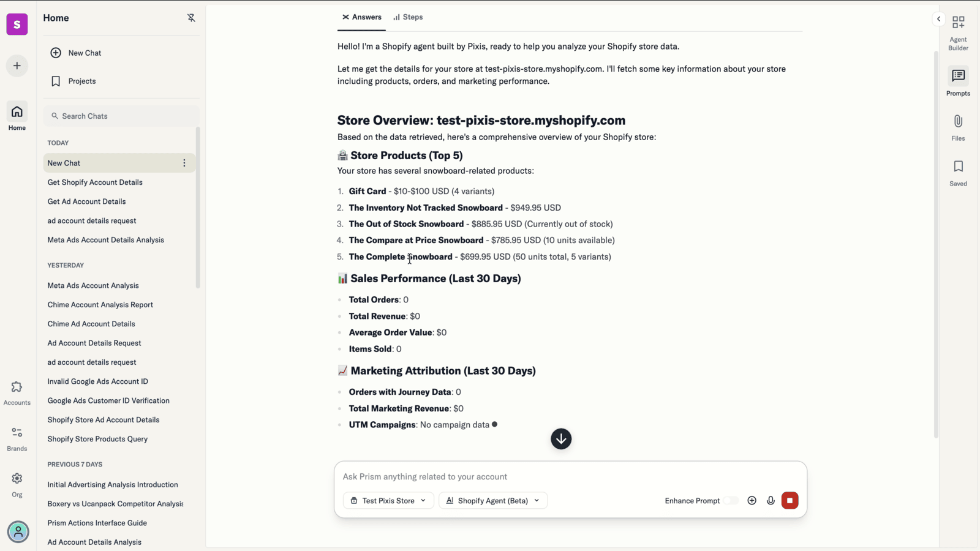Switch to the Answers tab

click(x=361, y=17)
